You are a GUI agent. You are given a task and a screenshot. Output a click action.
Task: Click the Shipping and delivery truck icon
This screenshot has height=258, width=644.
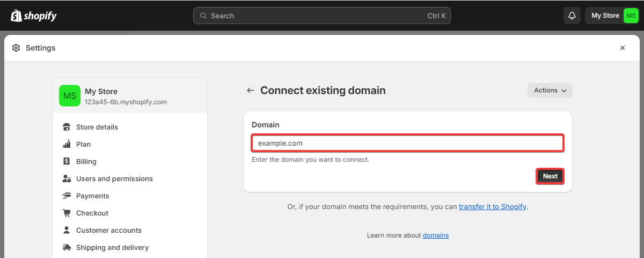[x=67, y=248]
